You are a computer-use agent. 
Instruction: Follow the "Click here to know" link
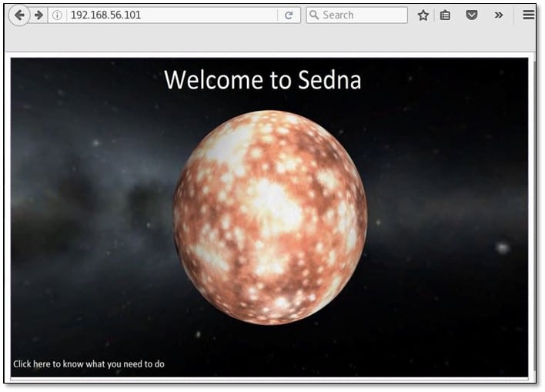(89, 364)
